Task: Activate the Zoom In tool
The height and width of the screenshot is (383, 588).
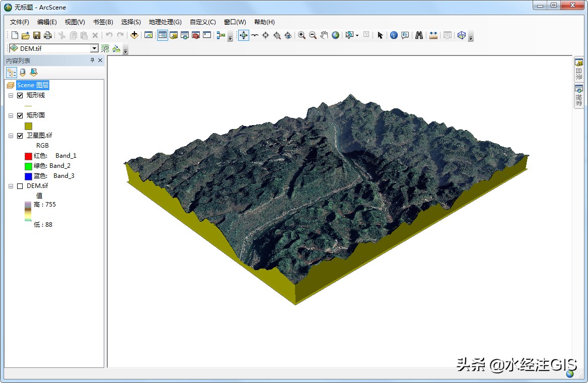Action: (303, 35)
